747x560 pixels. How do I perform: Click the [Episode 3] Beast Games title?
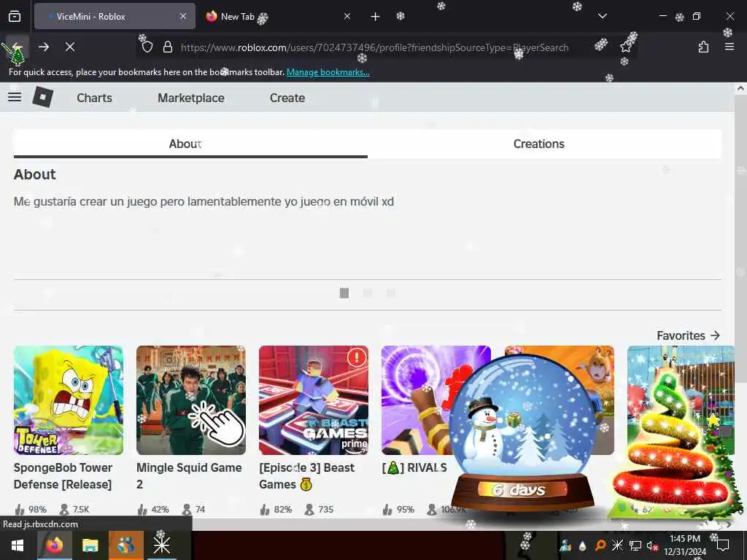(307, 475)
